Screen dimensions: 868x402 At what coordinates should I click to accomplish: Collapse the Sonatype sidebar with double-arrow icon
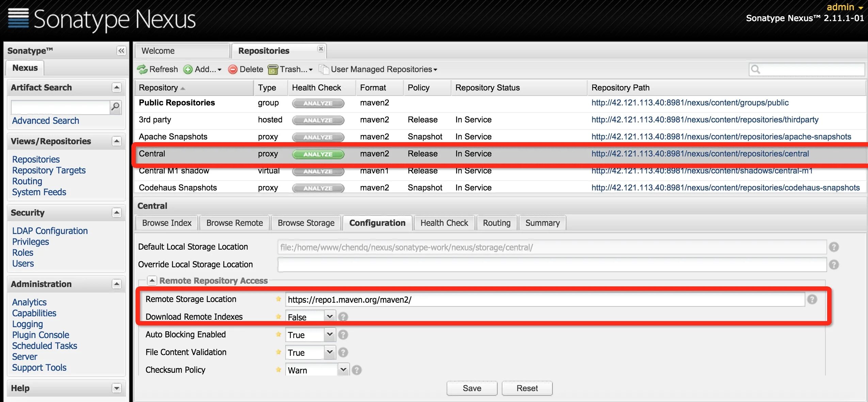[121, 51]
